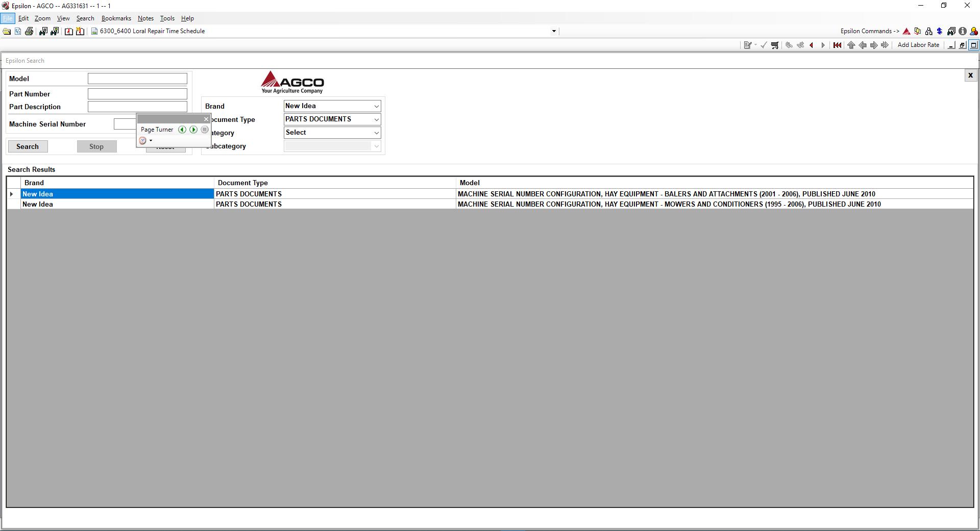
Task: Click the Part Description input field
Action: tap(137, 107)
